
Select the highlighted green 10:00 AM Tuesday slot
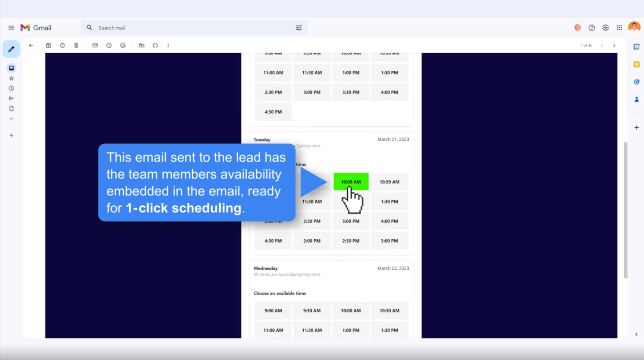pos(351,182)
